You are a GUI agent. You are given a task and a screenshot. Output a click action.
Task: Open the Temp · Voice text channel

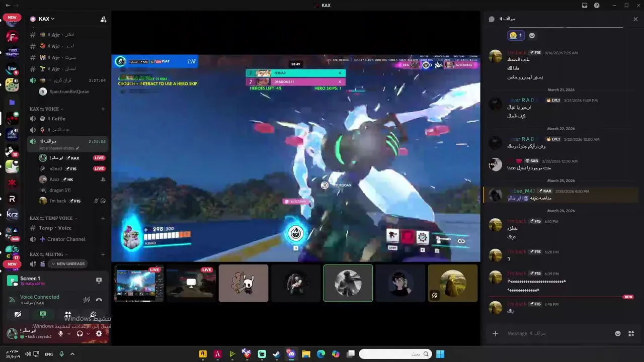[x=68, y=228]
